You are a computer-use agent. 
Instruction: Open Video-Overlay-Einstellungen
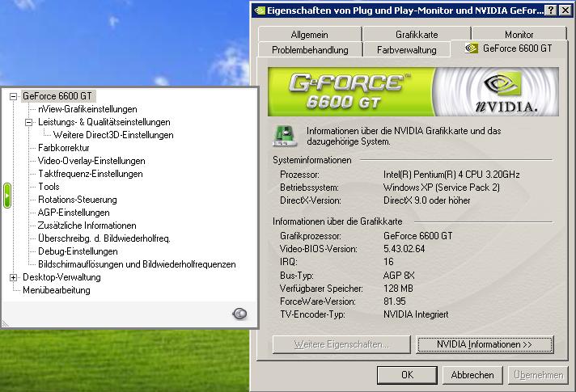pos(91,161)
